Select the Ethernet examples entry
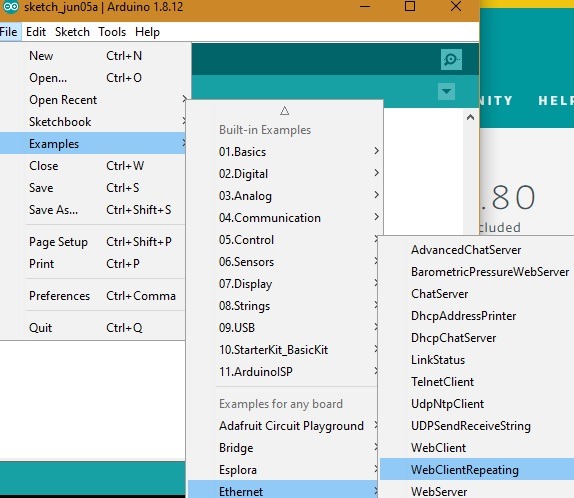574x498 pixels. click(283, 490)
